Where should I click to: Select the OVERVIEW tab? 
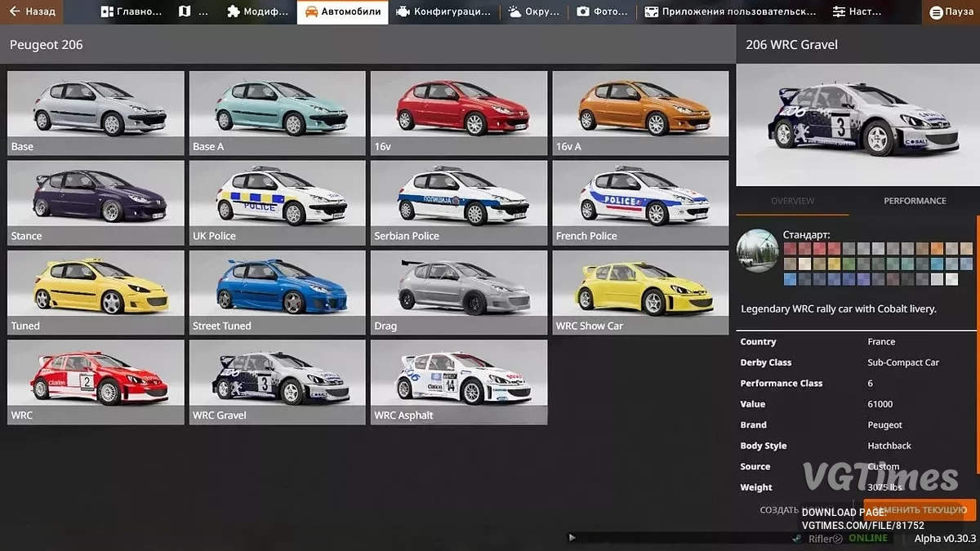(x=791, y=201)
